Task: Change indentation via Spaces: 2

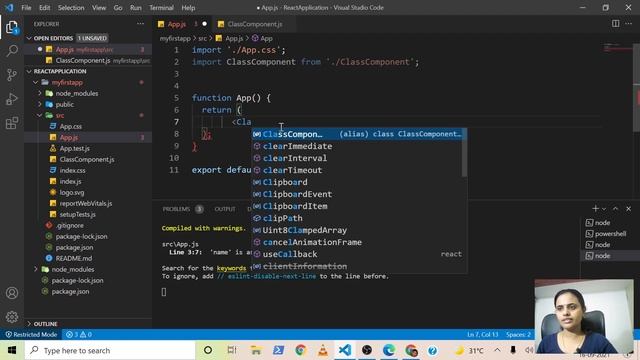Action: 518,335
